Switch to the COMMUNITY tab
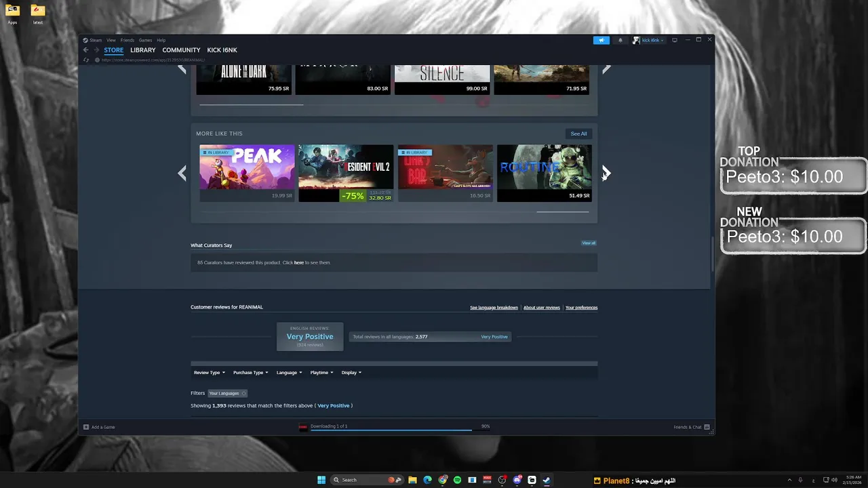Image resolution: width=868 pixels, height=488 pixels. (x=181, y=50)
